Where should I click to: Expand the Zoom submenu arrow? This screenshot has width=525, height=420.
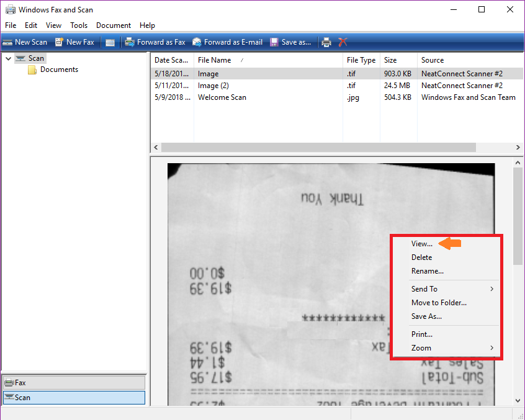492,347
